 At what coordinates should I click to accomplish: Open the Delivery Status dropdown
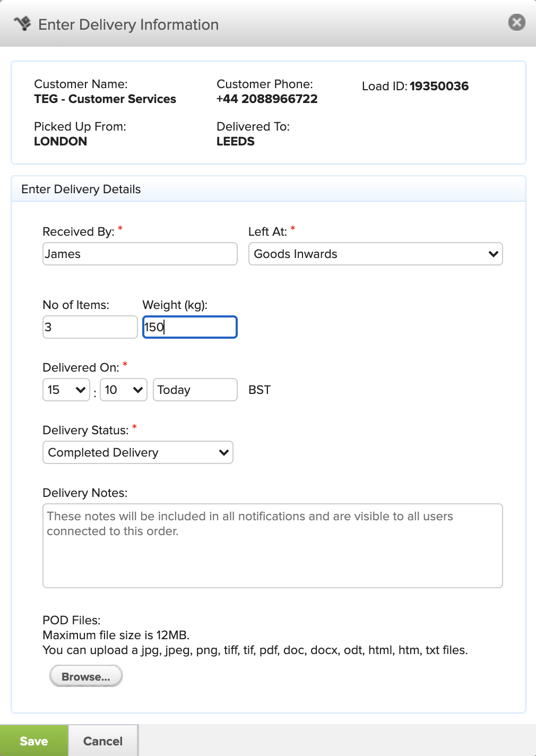pos(138,452)
